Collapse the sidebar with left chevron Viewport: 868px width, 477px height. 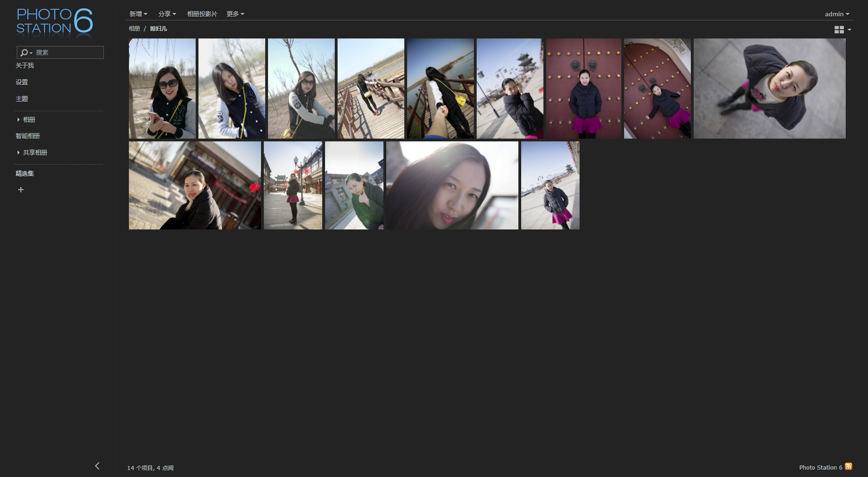[x=97, y=466]
